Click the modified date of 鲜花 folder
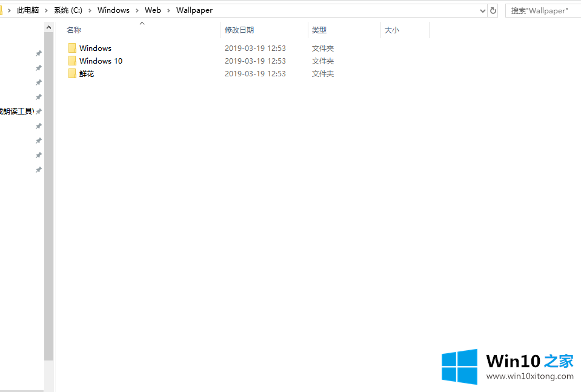 click(x=255, y=74)
